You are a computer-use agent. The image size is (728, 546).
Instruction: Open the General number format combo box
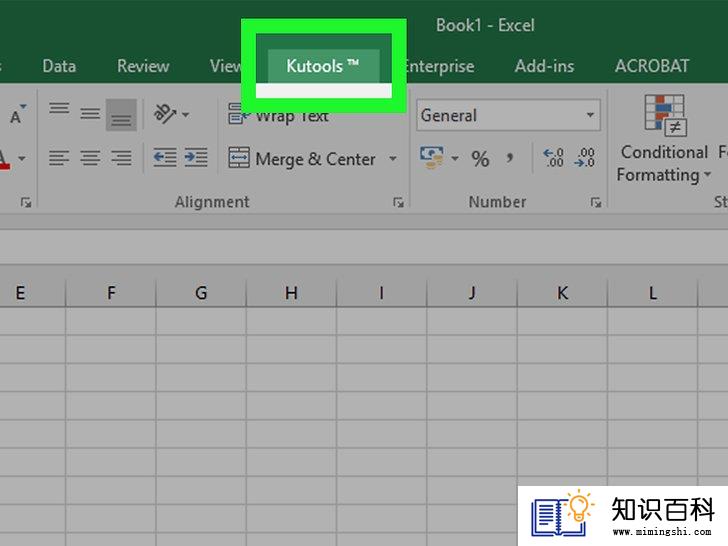tap(508, 115)
